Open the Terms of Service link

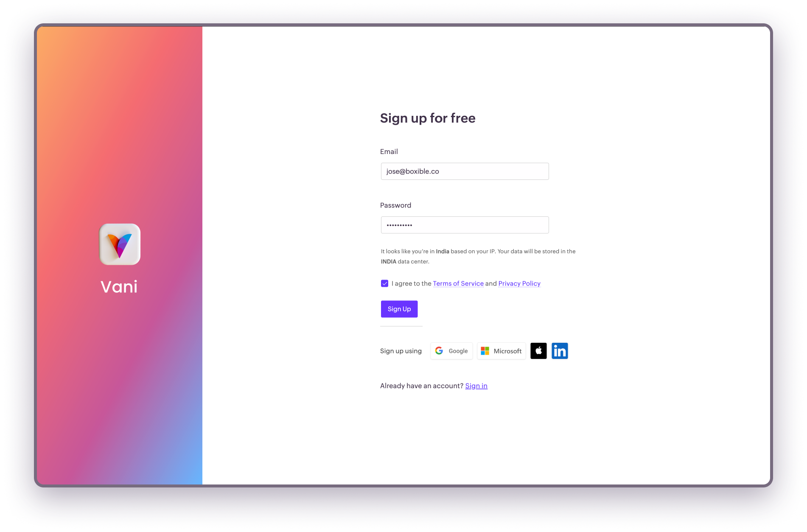tap(458, 283)
